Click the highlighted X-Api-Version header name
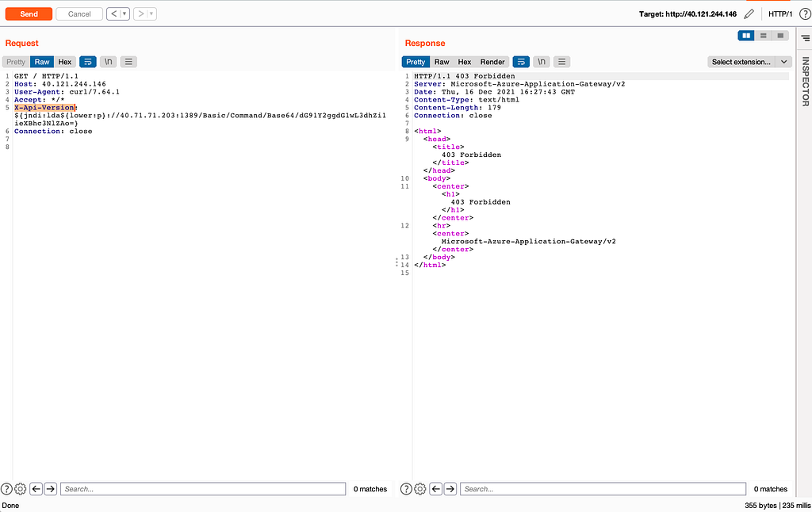812x512 pixels. tap(44, 108)
